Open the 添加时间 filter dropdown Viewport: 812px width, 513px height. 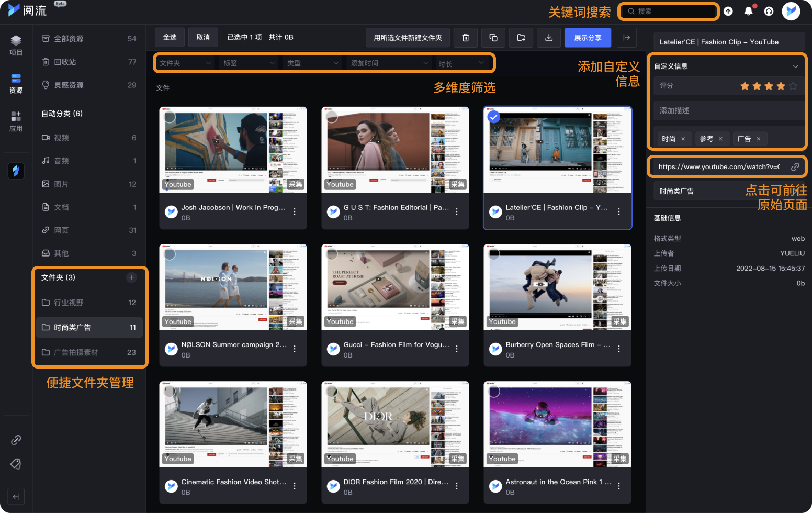(389, 63)
